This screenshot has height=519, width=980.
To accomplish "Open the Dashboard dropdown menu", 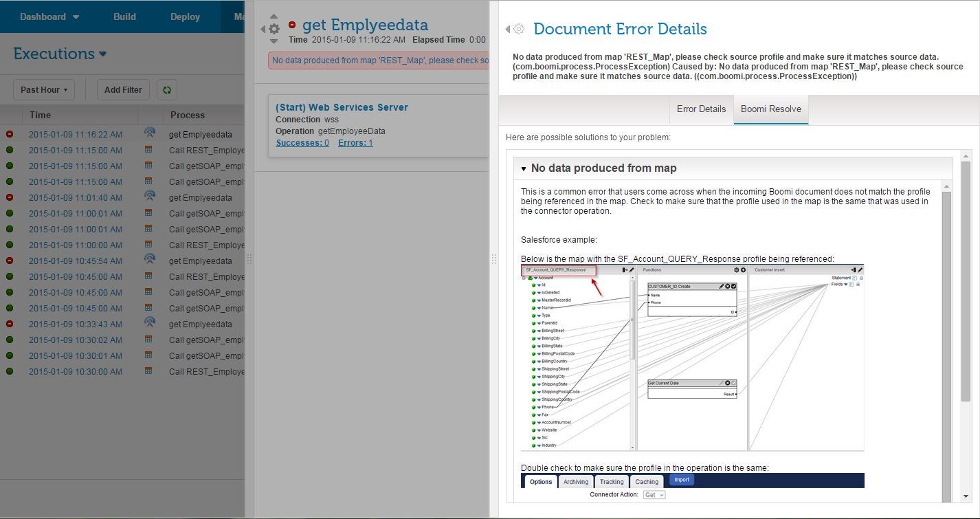I will (x=49, y=16).
